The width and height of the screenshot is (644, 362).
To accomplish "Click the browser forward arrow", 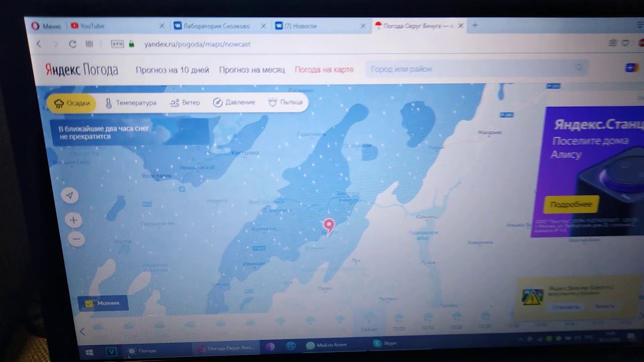I will [x=55, y=44].
